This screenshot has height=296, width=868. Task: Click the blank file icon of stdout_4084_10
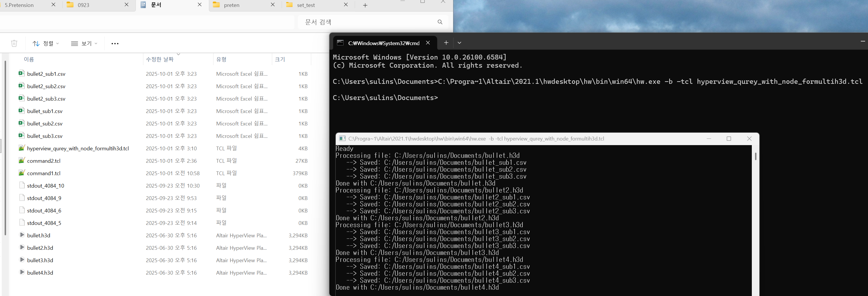[22, 185]
